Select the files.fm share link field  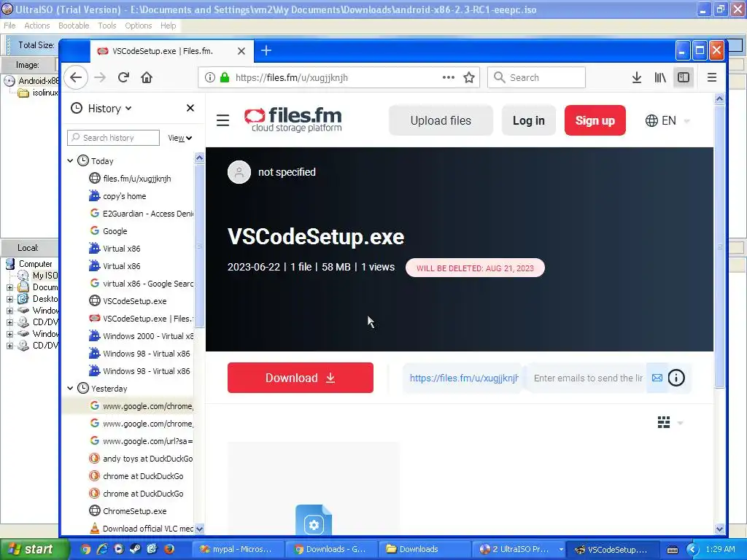pos(463,378)
